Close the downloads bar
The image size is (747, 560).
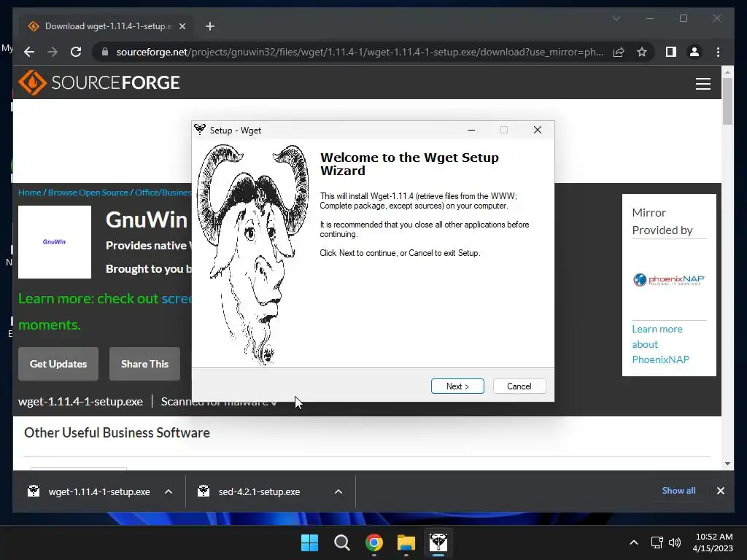(720, 491)
